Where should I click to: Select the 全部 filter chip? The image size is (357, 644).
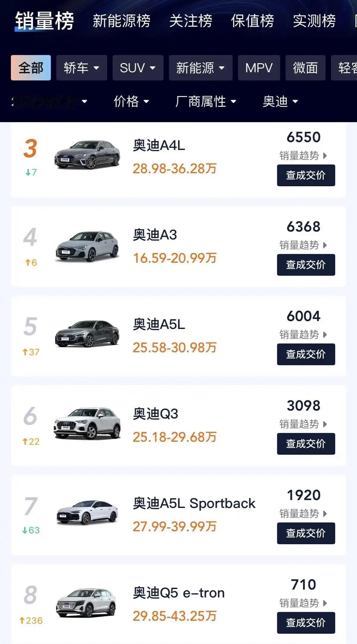pyautogui.click(x=31, y=68)
